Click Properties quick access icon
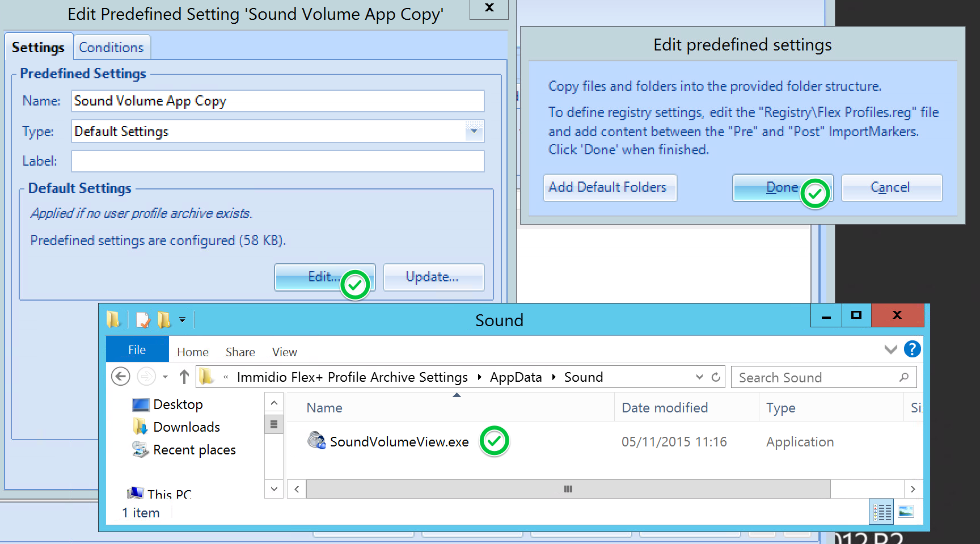 point(142,320)
